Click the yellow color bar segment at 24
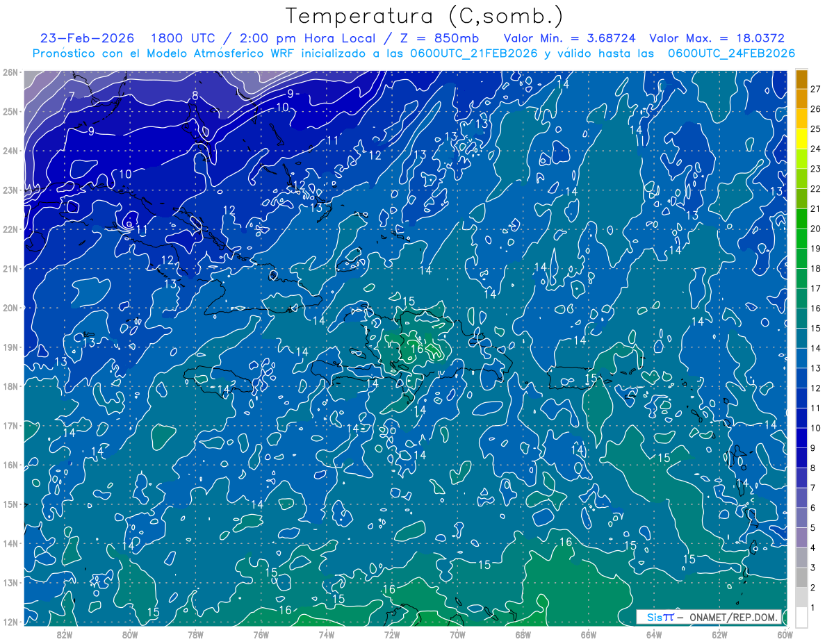Image resolution: width=834 pixels, height=644 pixels. pos(801,139)
